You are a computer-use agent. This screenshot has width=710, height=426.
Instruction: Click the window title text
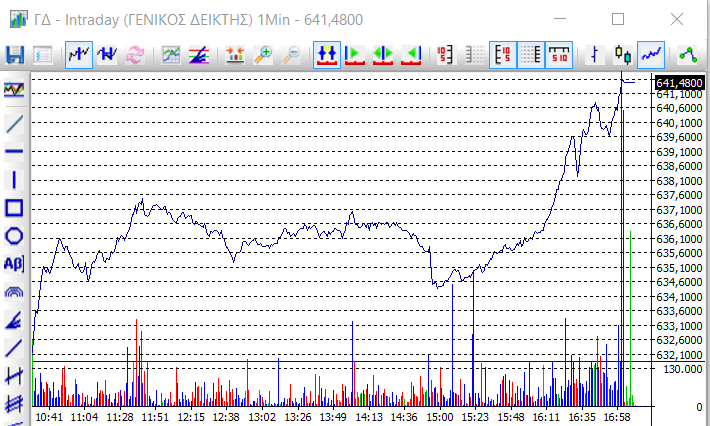198,19
